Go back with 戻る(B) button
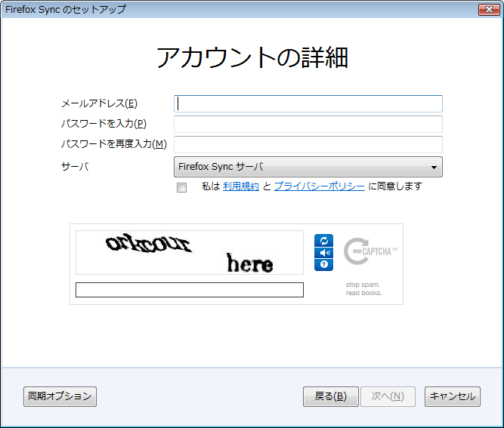 coord(330,396)
